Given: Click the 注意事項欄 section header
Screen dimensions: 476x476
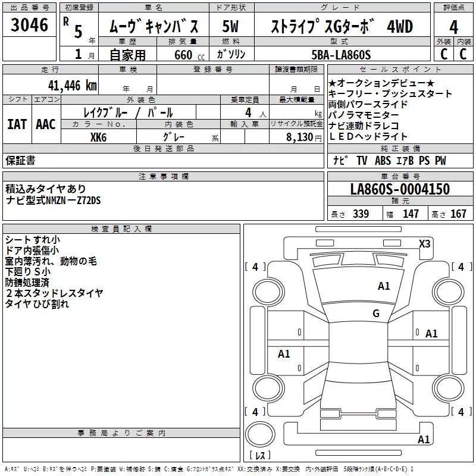Looking at the screenshot, I should 164,176.
